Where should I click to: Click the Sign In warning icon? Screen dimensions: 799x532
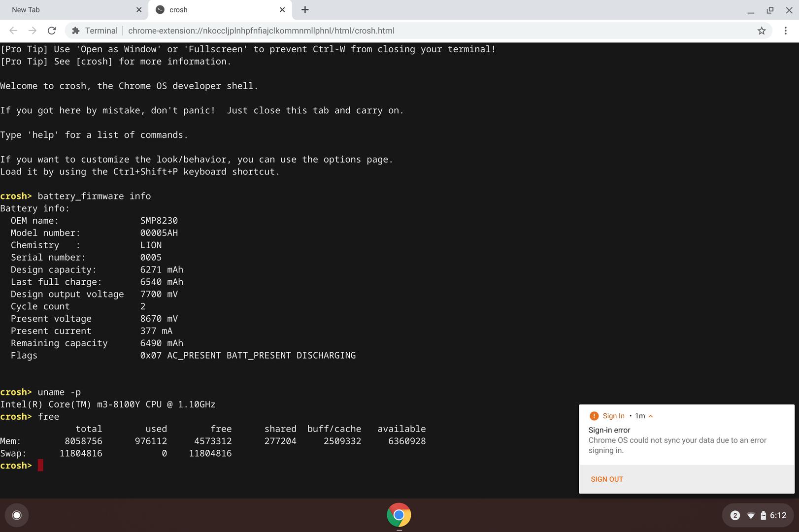(x=594, y=416)
